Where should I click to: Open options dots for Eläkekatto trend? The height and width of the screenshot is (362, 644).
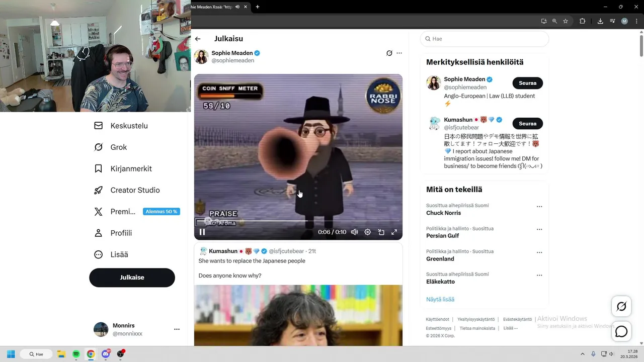[x=539, y=276]
